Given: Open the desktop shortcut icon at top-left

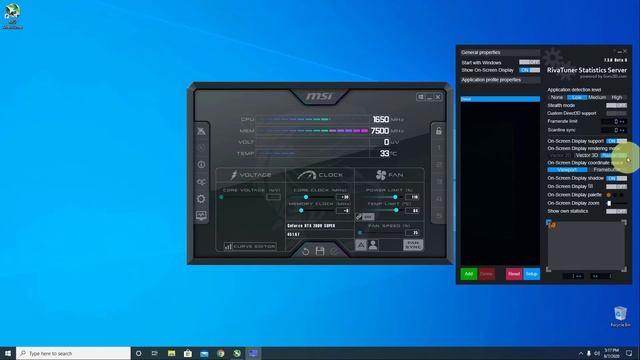Looking at the screenshot, I should click(x=13, y=16).
